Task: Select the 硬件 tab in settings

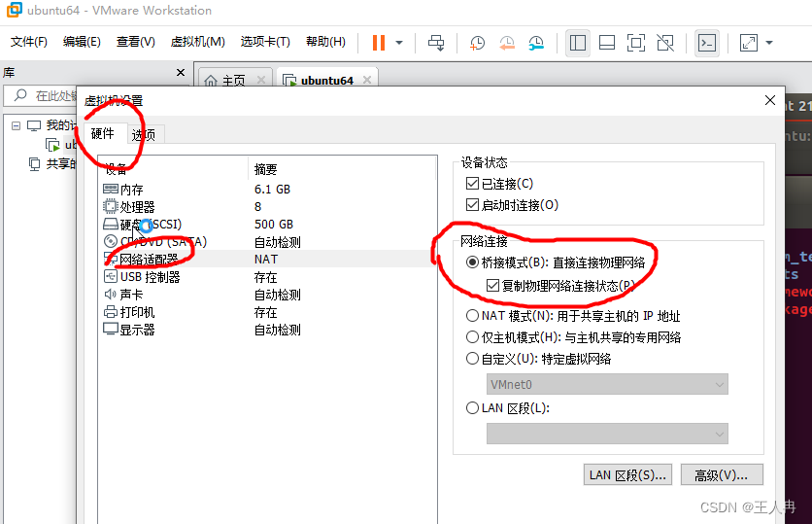Action: click(x=103, y=134)
